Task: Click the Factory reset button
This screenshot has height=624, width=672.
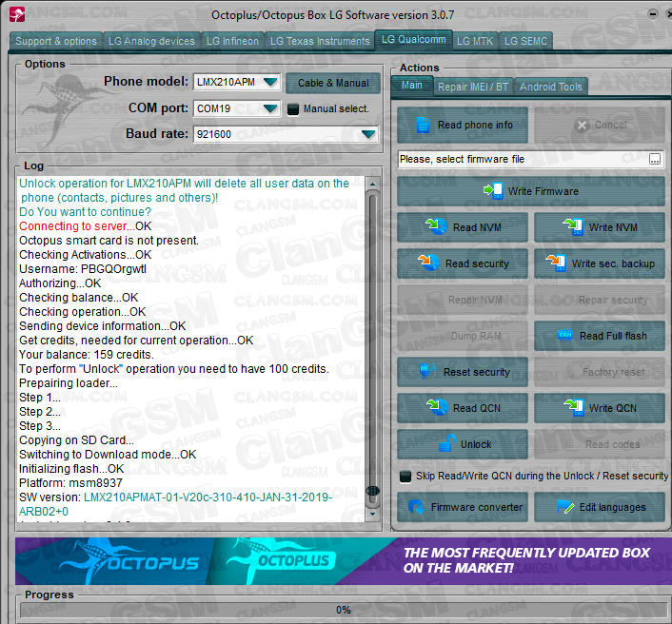Action: coord(599,372)
